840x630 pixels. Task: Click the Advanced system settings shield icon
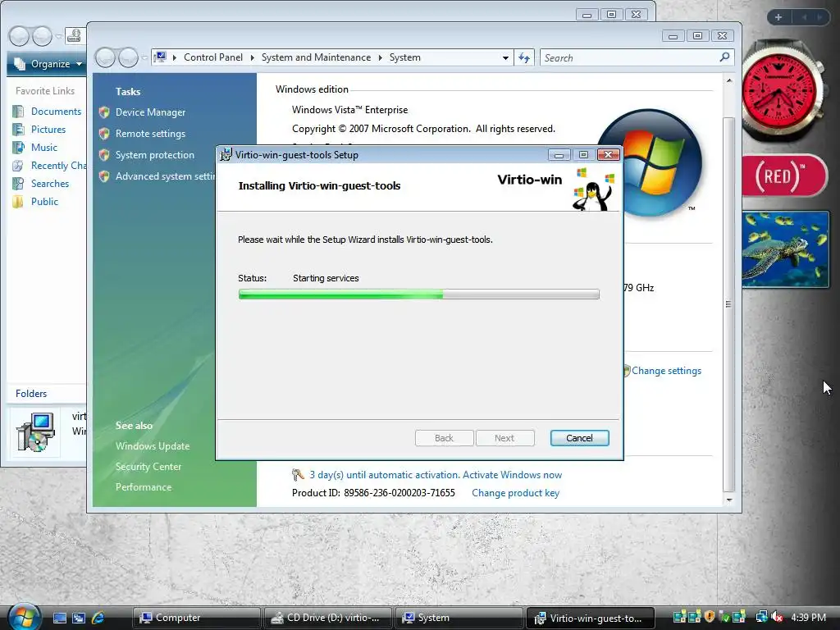point(104,176)
